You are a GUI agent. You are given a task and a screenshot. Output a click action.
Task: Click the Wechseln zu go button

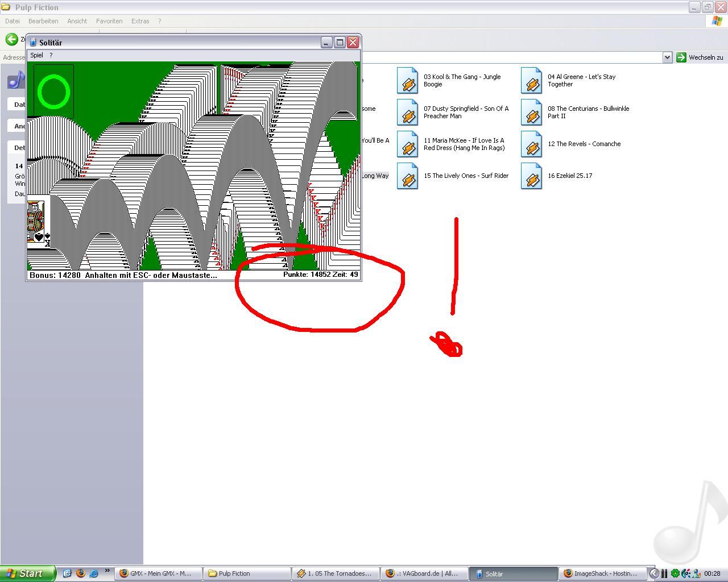pyautogui.click(x=700, y=57)
